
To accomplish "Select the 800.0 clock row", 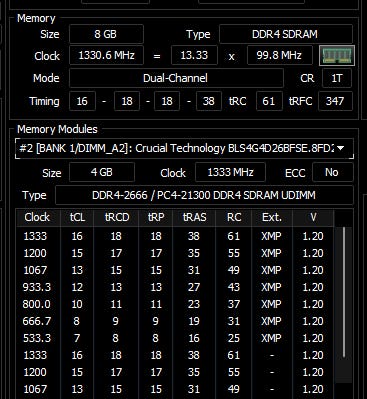I will (x=175, y=304).
